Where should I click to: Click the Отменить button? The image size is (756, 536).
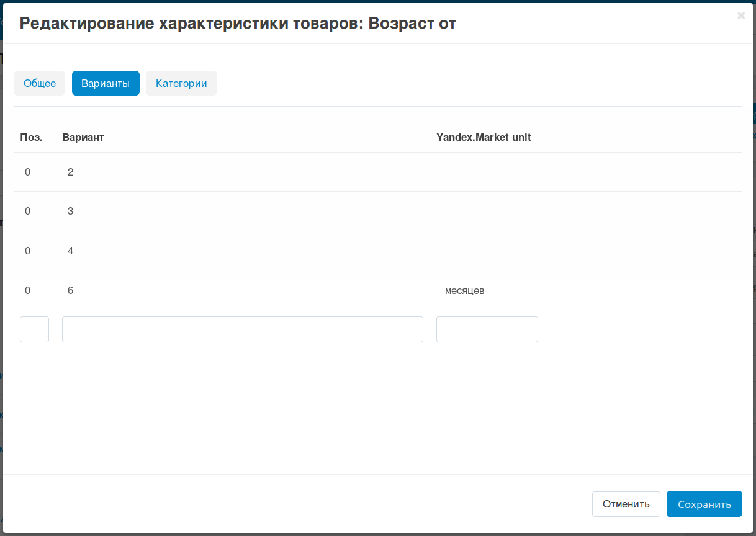coord(626,504)
